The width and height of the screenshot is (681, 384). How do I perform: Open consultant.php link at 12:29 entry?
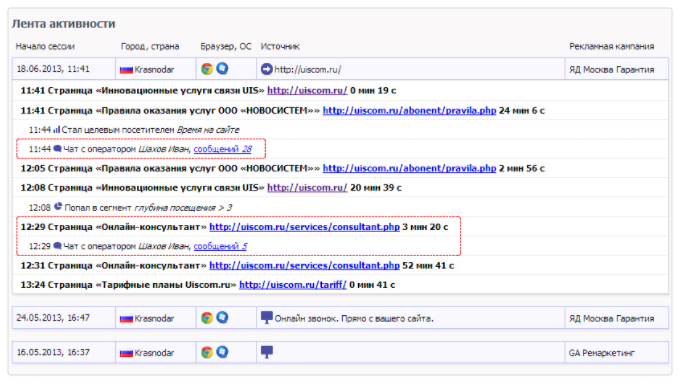coord(304,227)
